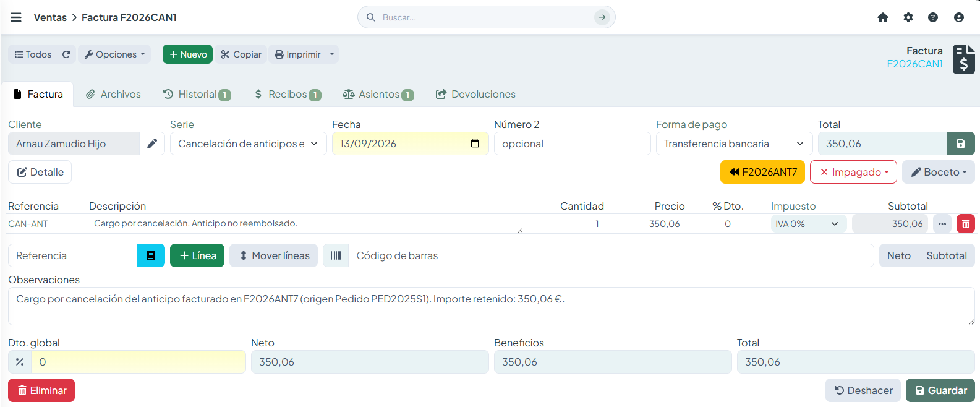
Task: Switch to the Archivos tab
Action: (113, 94)
